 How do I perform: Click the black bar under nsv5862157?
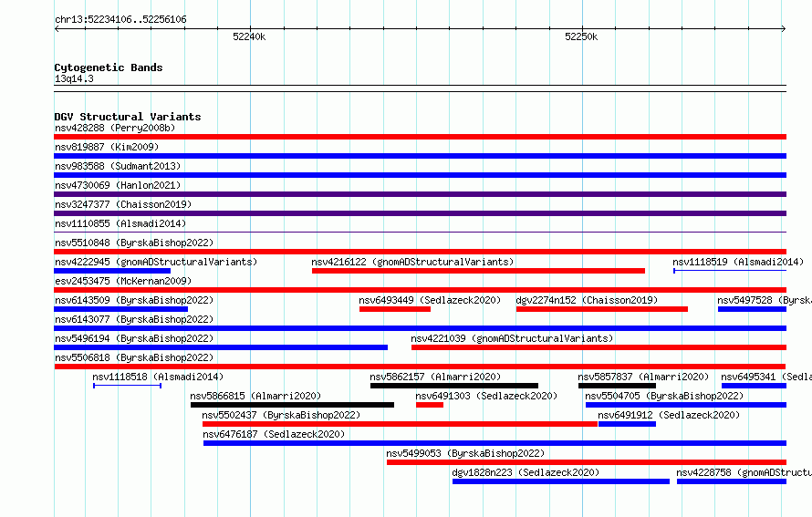(x=454, y=386)
